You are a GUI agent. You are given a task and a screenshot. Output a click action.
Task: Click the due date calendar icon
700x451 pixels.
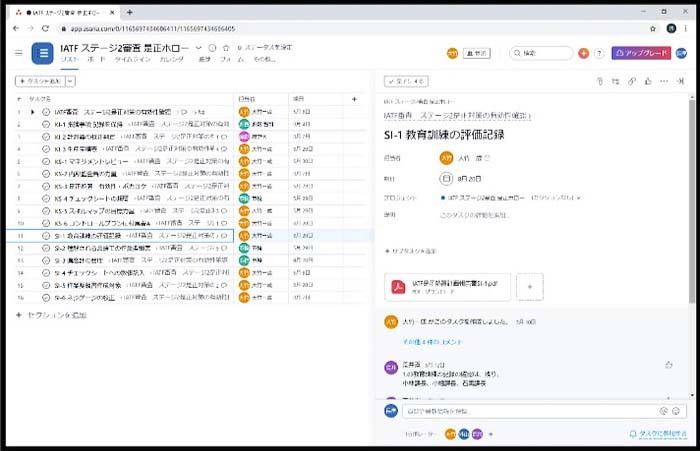tap(447, 178)
